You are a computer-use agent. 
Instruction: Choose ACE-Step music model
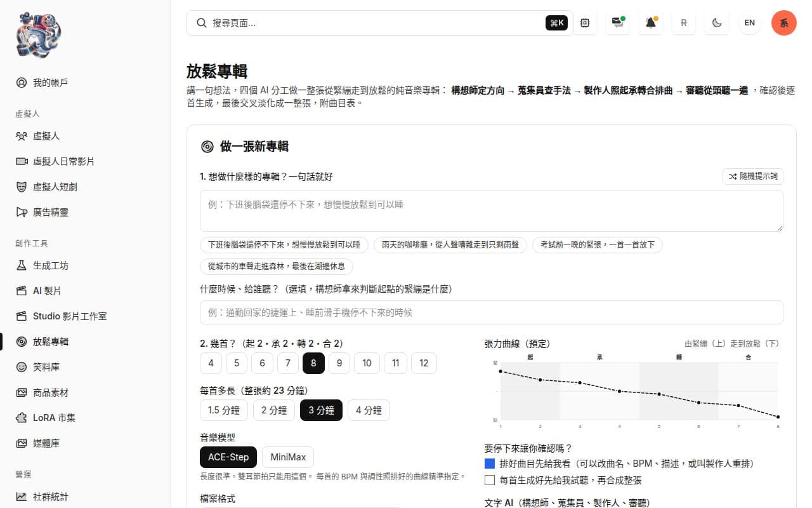pos(228,457)
